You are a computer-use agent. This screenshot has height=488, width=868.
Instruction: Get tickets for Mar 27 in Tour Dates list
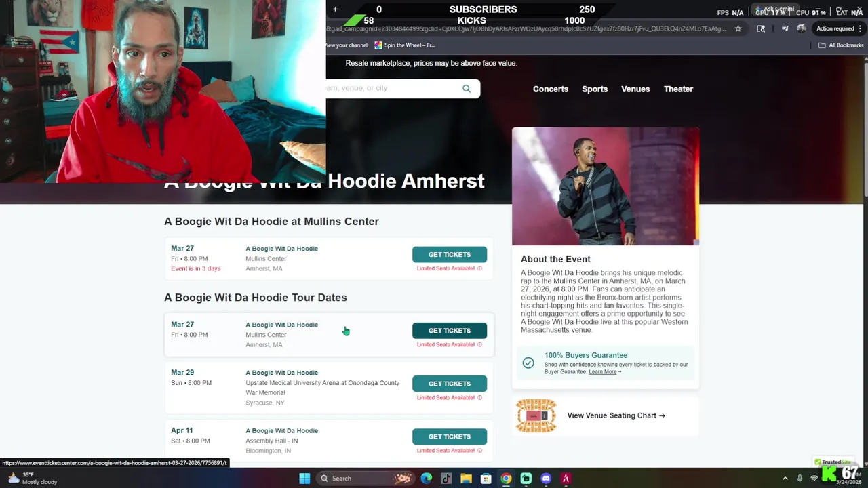[x=450, y=331]
